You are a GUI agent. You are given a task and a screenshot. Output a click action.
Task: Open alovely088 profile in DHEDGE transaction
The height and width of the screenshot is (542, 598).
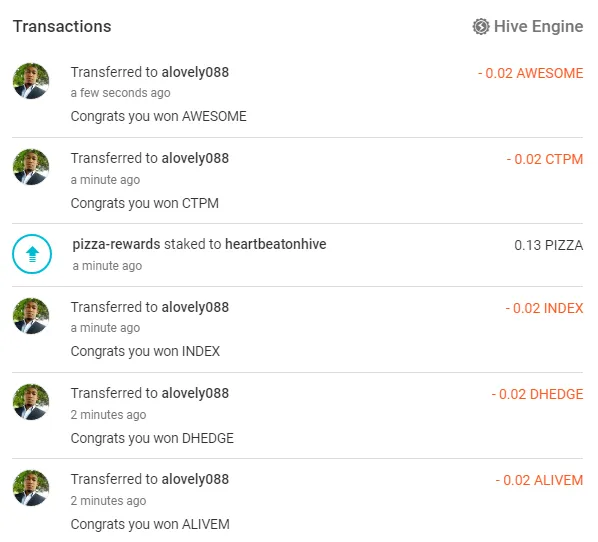click(x=195, y=393)
